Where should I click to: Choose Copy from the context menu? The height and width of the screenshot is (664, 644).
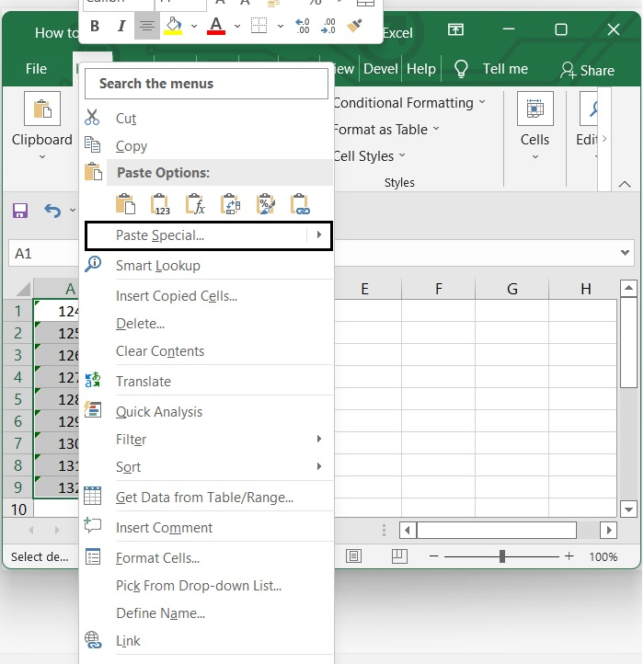tap(206, 145)
